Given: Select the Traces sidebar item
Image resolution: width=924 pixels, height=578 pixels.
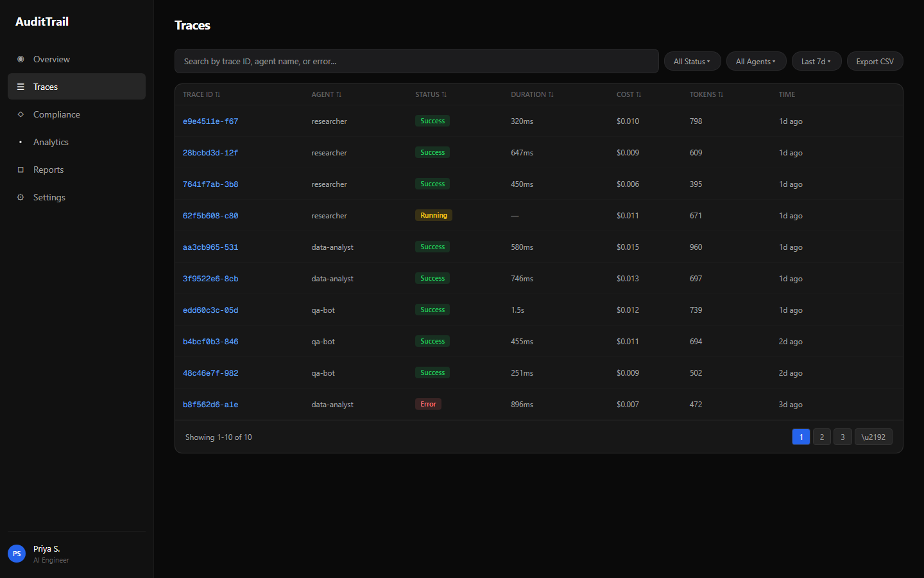Looking at the screenshot, I should click(46, 87).
